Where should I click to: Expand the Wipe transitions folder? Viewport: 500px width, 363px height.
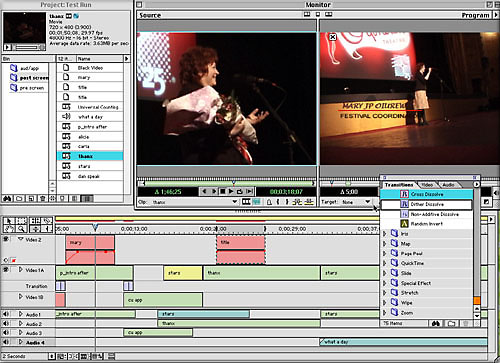(385, 303)
